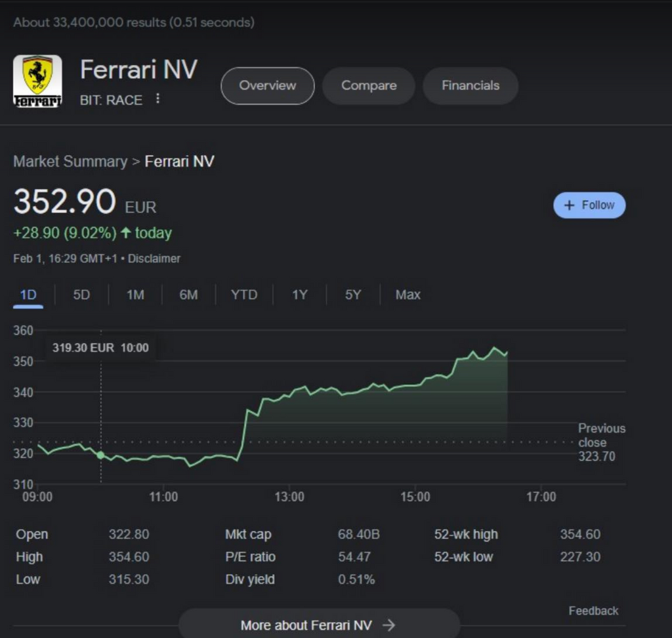Switch to the Compare chip

[x=369, y=86]
